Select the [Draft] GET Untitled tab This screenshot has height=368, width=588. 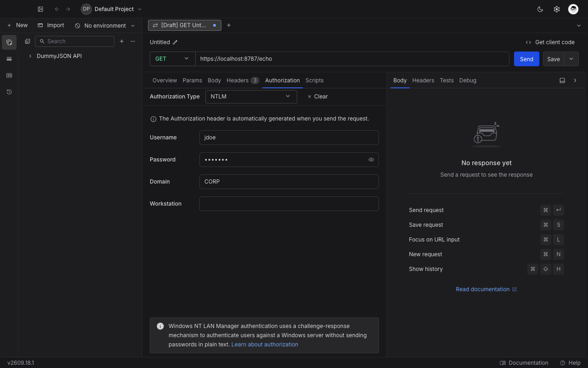tap(184, 25)
